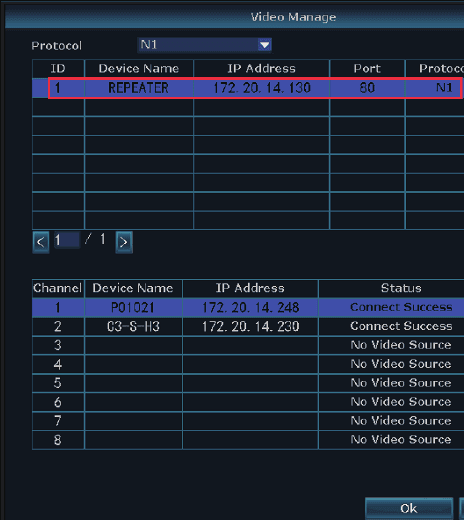Click ID 1 cell in device list
Screen dimensions: 464x520
point(58,88)
